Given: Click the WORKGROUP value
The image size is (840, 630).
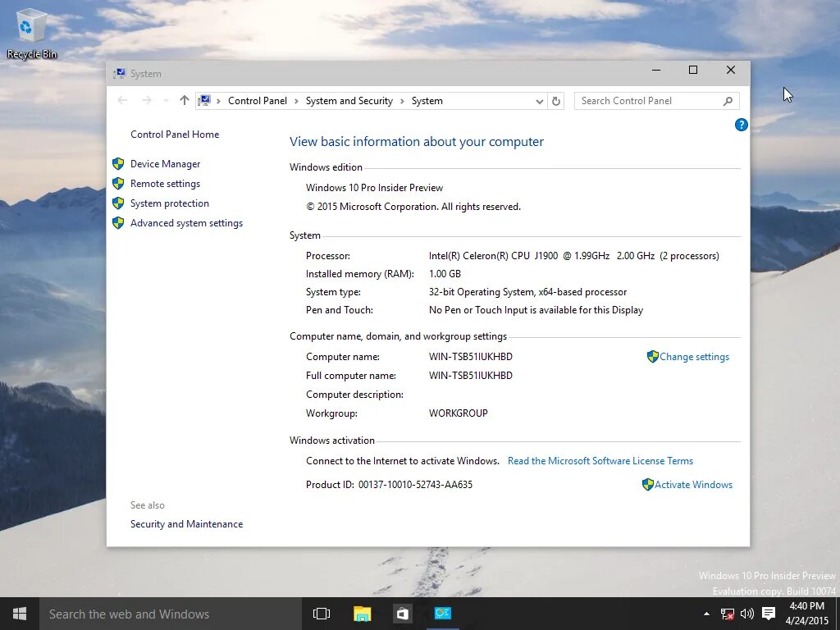Looking at the screenshot, I should (x=458, y=413).
